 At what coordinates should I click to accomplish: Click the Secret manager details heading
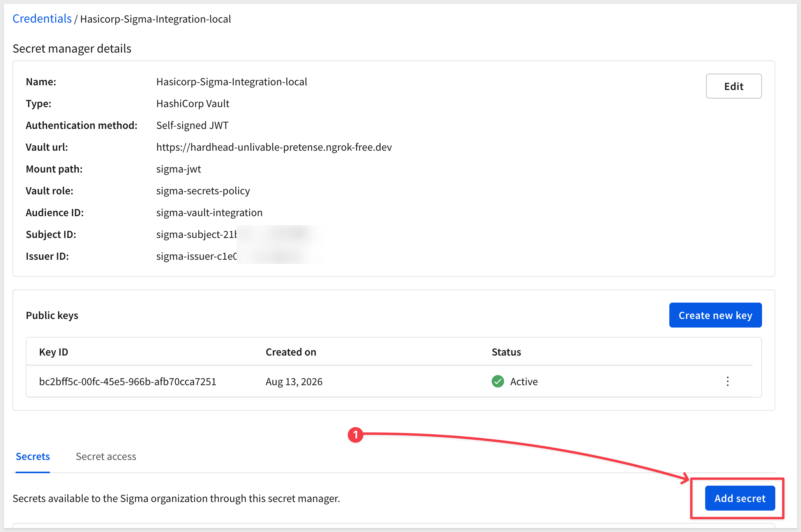coord(72,48)
